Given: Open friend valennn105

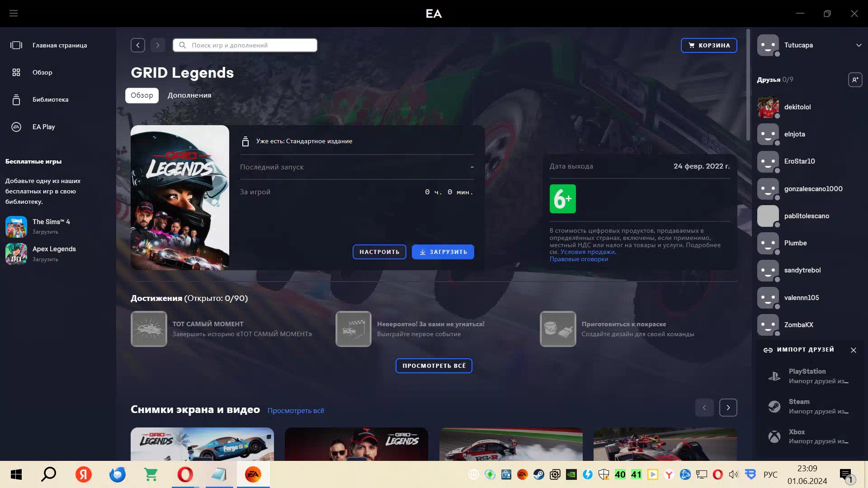Looking at the screenshot, I should click(x=802, y=298).
